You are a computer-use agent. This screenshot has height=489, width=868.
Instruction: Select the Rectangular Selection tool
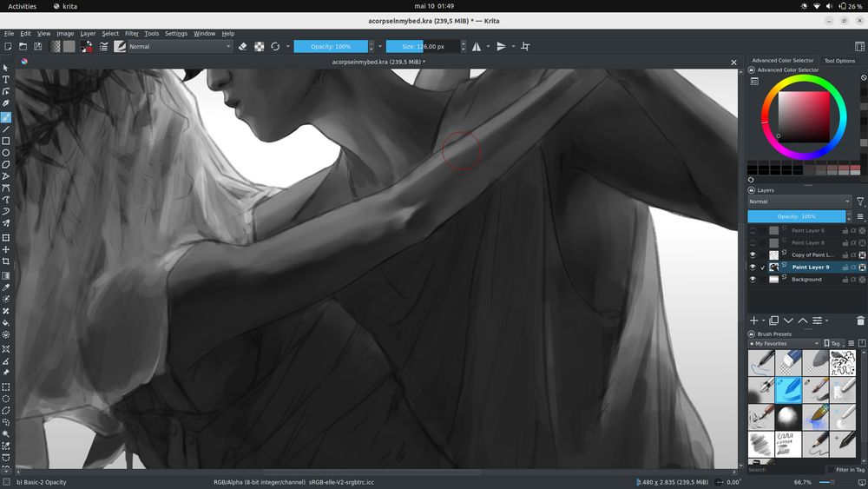tap(6, 387)
